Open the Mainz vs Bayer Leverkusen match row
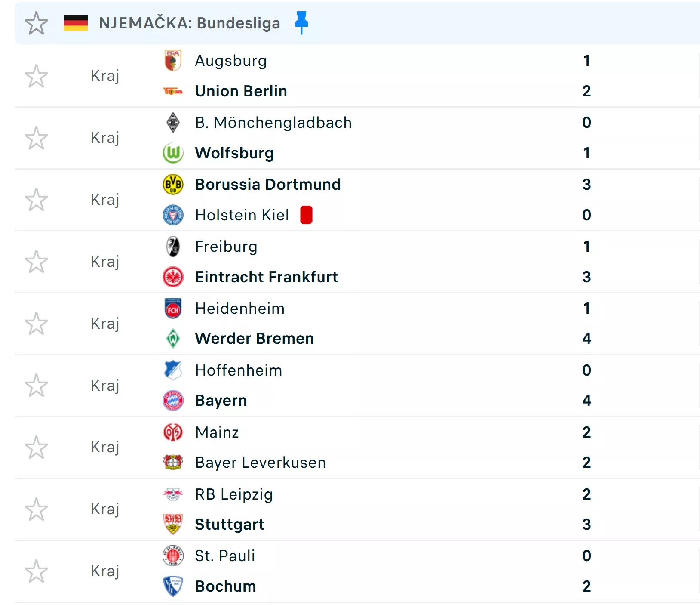 pos(387,448)
